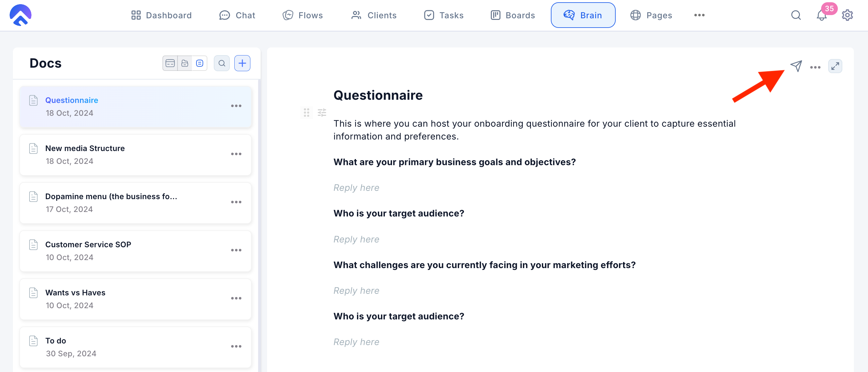Expand the top navigation overflow menu

coord(699,15)
